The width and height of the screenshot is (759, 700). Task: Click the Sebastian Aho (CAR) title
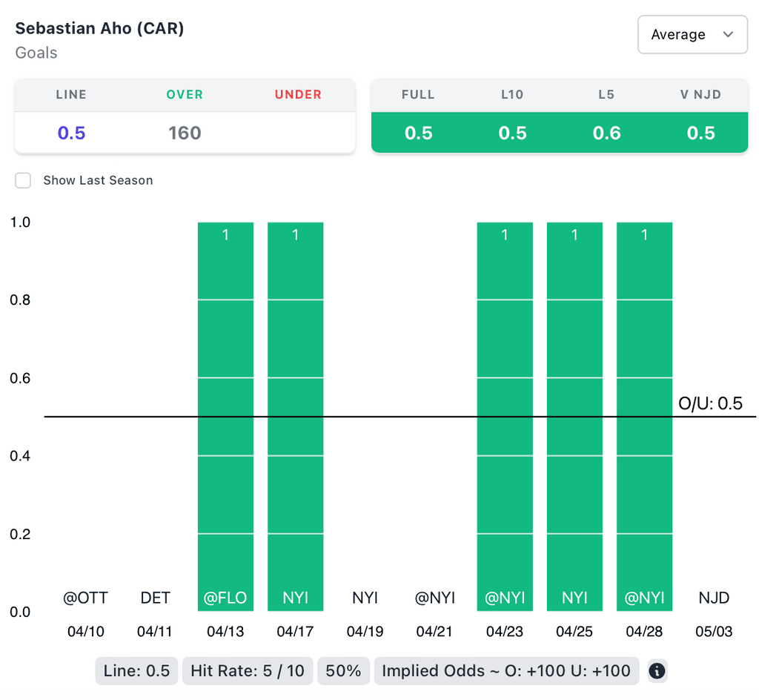[100, 28]
